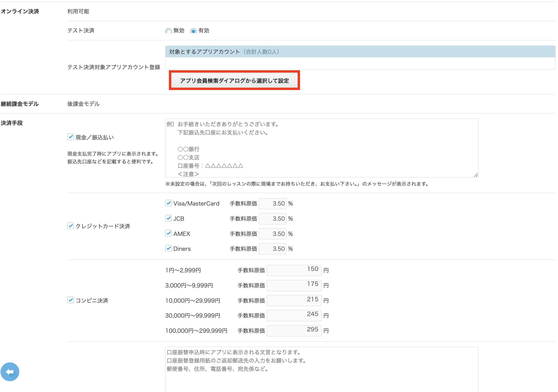Click the 決済手段 label
558x392 pixels.
(x=12, y=123)
